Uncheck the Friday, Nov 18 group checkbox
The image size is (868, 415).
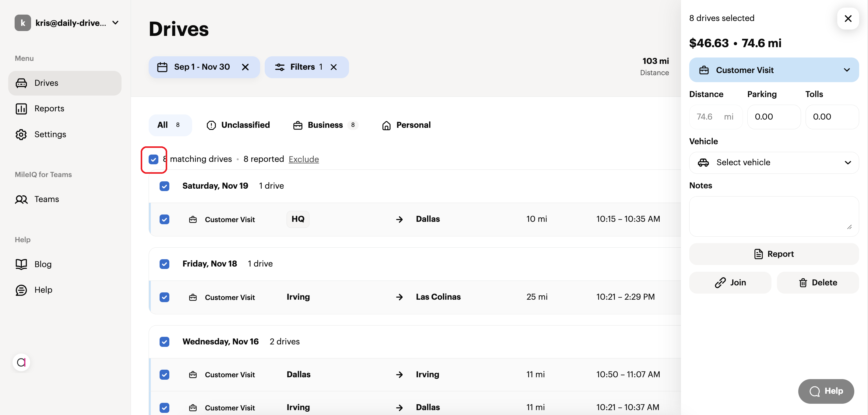pos(164,264)
